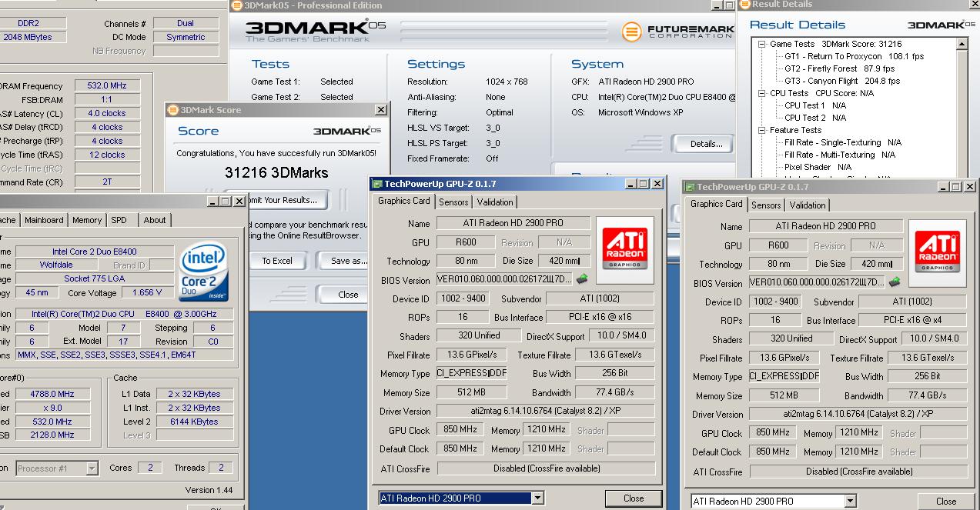
Task: Select GT3 - Canyon Flight result row
Action: click(x=841, y=81)
